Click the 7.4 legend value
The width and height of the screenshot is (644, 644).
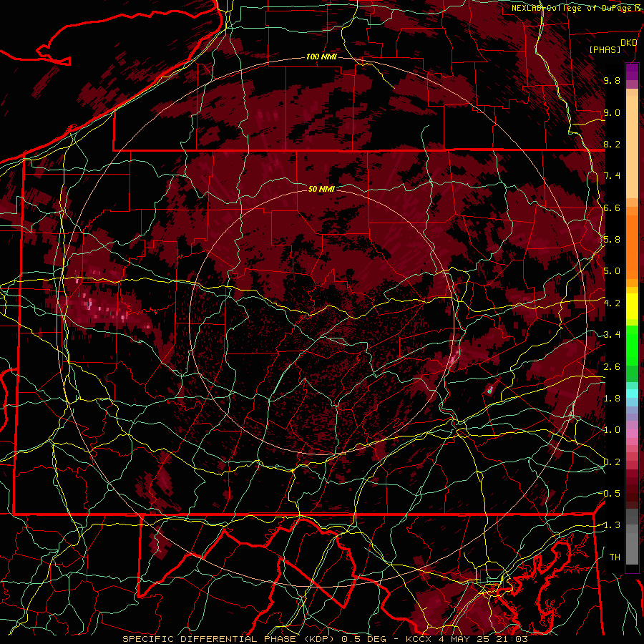pyautogui.click(x=612, y=176)
